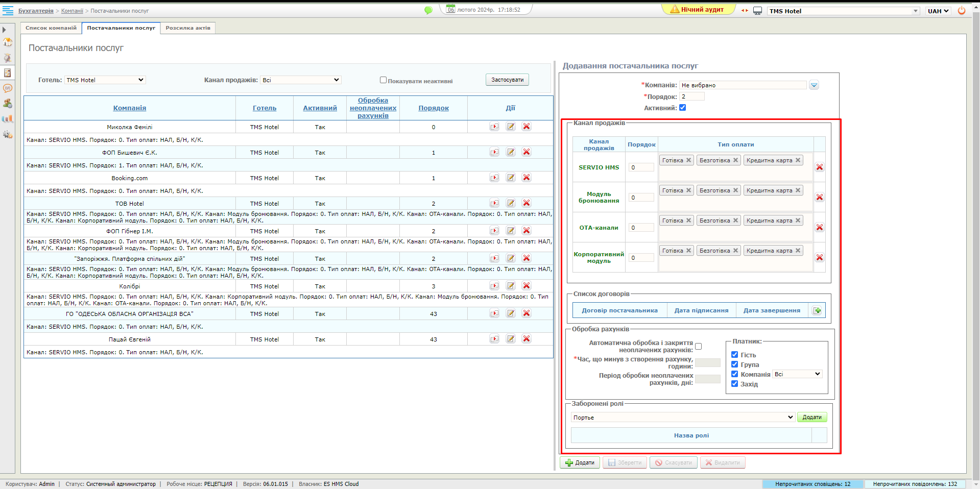
Task: Open the UAH currency dropdown
Action: [x=938, y=11]
